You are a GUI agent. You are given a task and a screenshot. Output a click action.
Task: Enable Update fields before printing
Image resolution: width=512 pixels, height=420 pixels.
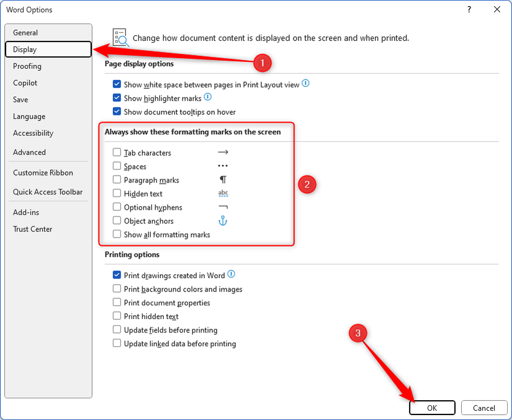click(x=116, y=329)
